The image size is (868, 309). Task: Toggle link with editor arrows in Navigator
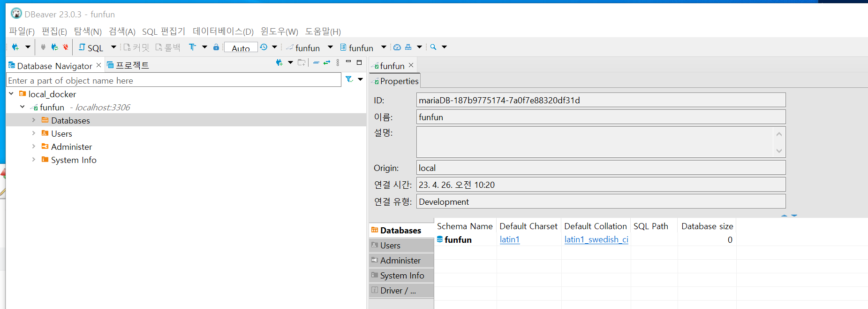(x=327, y=62)
